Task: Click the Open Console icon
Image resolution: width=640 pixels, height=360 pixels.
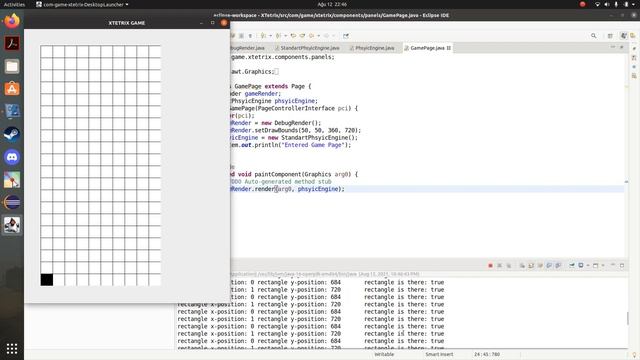Action: (x=596, y=266)
